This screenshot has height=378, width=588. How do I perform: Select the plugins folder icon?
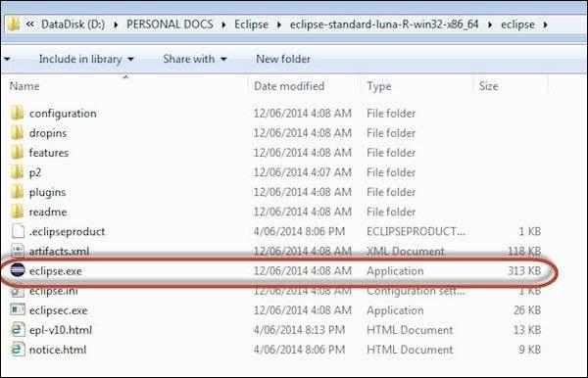(17, 192)
